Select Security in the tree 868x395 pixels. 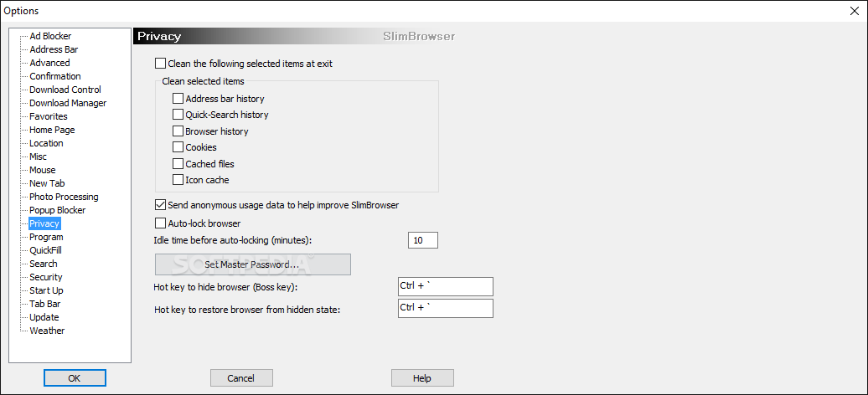point(46,277)
